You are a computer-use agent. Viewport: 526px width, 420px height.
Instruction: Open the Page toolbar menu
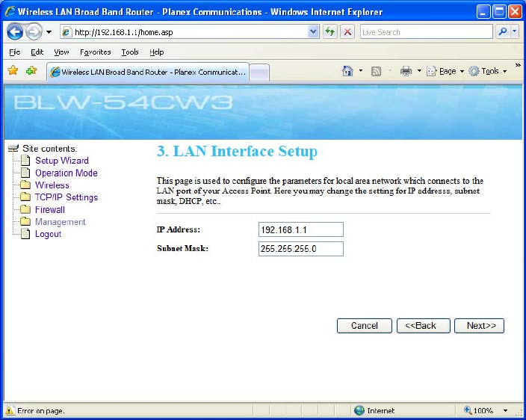(x=445, y=71)
